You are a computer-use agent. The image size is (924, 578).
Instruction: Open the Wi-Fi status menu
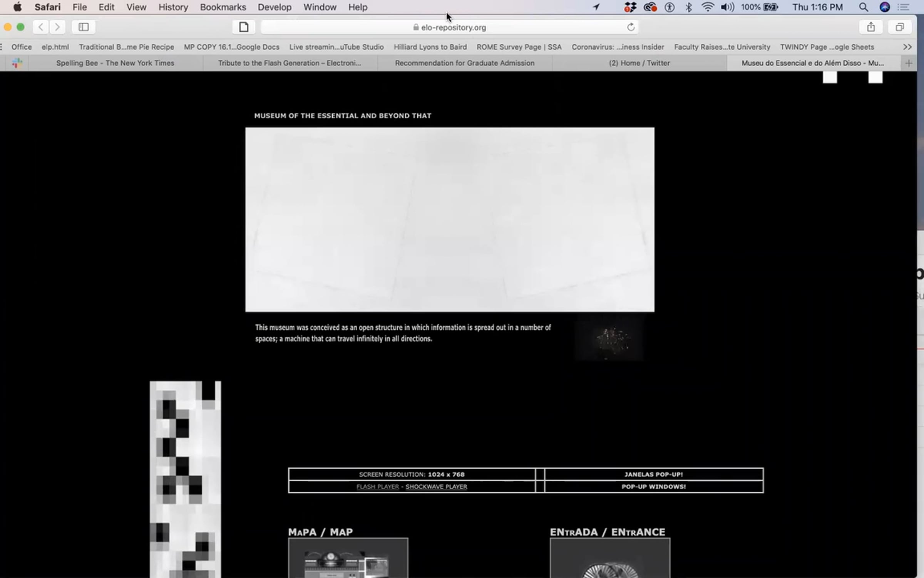(x=708, y=7)
